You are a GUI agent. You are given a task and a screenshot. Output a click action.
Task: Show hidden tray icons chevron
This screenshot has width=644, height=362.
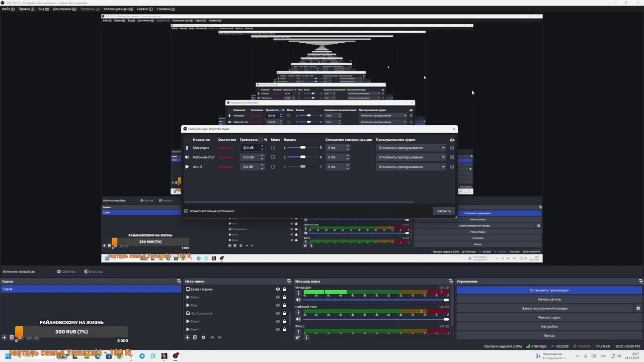pyautogui.click(x=577, y=356)
